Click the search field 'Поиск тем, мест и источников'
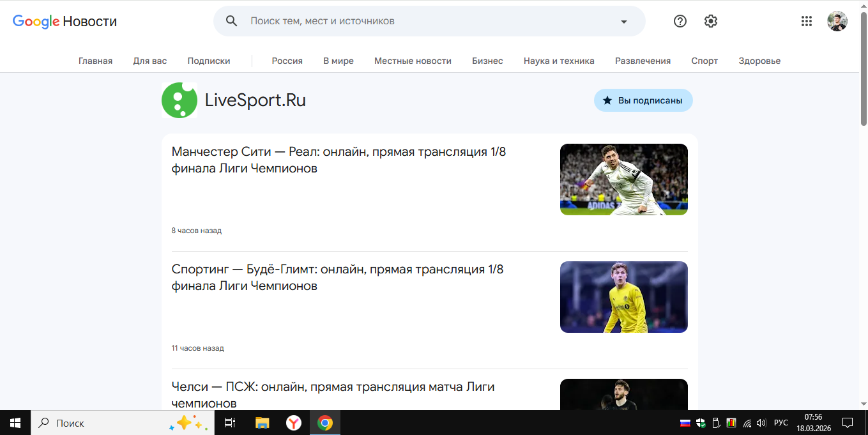 [428, 21]
